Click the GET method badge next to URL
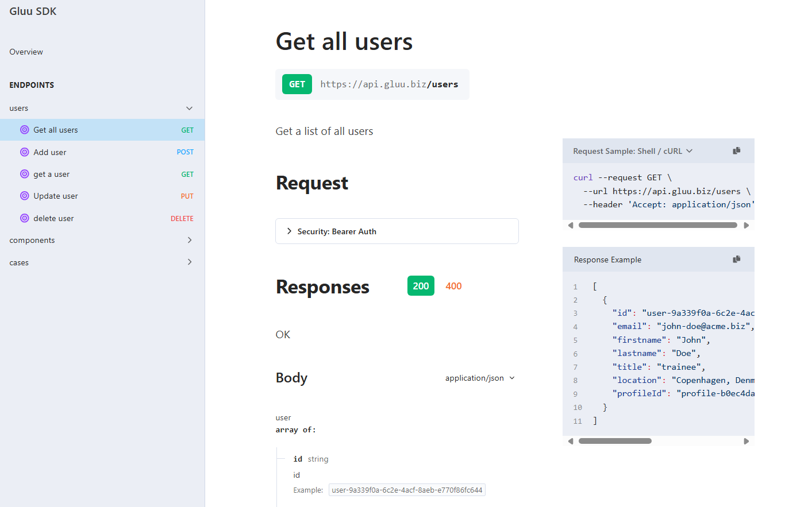Screen dimensions: 812x507 coord(297,84)
